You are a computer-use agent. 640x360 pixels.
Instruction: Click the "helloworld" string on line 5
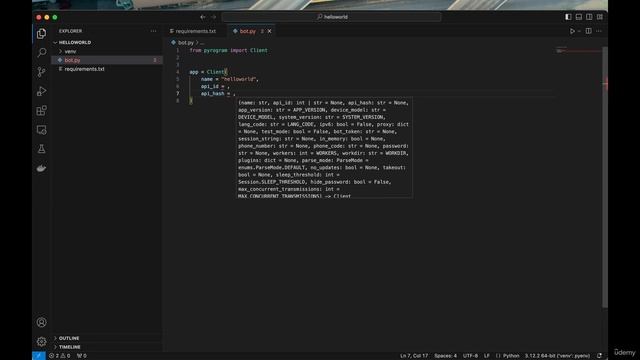point(239,79)
